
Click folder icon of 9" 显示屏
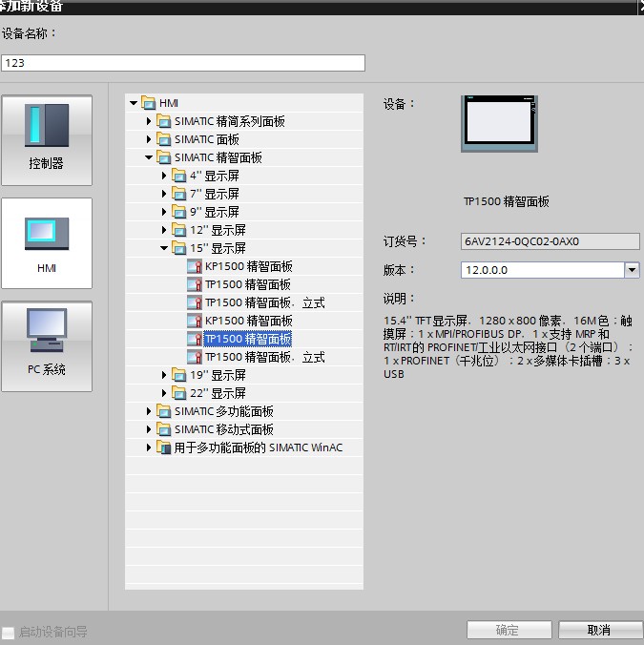click(179, 212)
